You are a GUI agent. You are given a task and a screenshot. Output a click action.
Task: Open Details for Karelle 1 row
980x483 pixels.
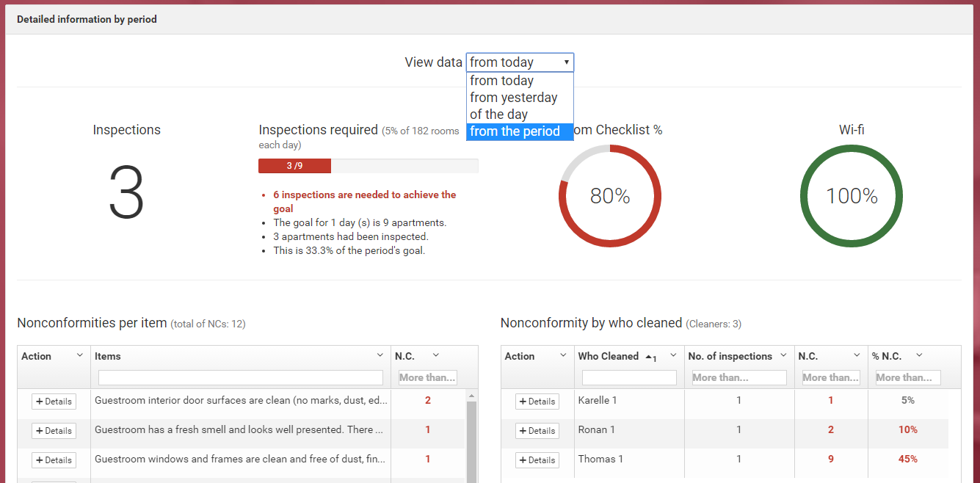coord(537,402)
